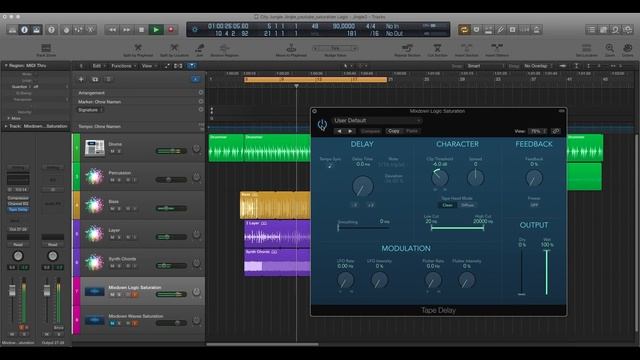Fast forward the transport

click(x=127, y=30)
